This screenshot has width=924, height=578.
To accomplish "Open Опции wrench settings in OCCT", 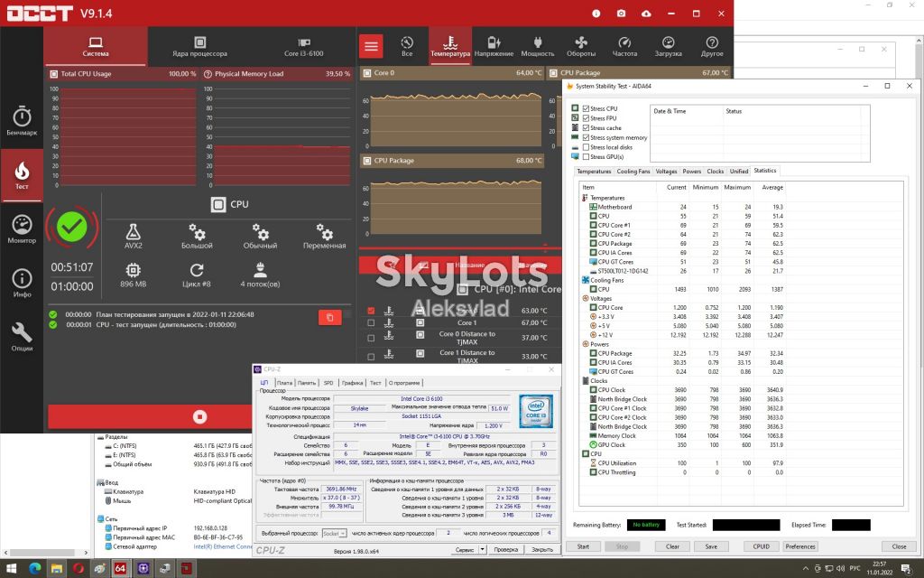I will tap(22, 337).
